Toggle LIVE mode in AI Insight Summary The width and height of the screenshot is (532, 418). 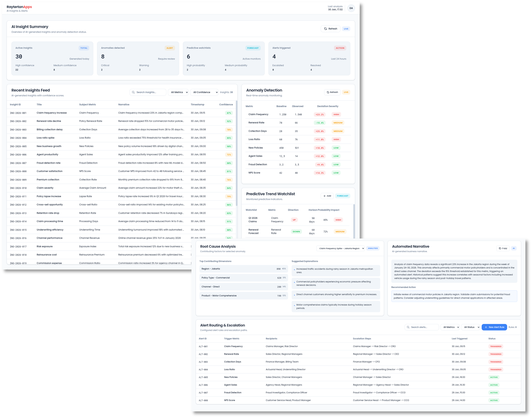click(x=346, y=29)
